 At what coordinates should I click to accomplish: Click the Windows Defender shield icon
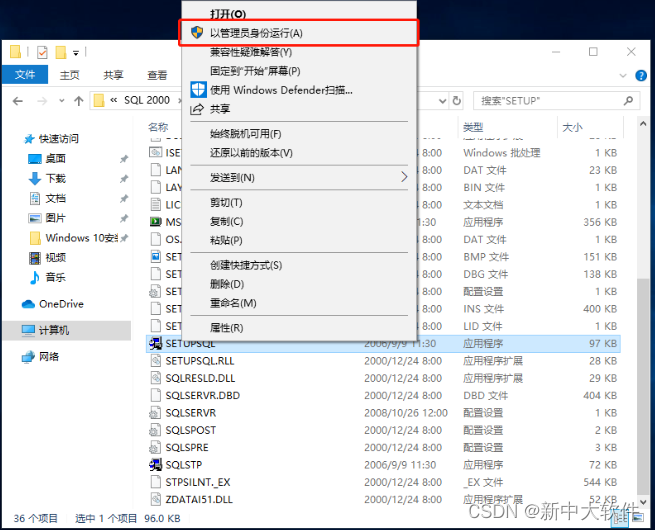tap(198, 90)
